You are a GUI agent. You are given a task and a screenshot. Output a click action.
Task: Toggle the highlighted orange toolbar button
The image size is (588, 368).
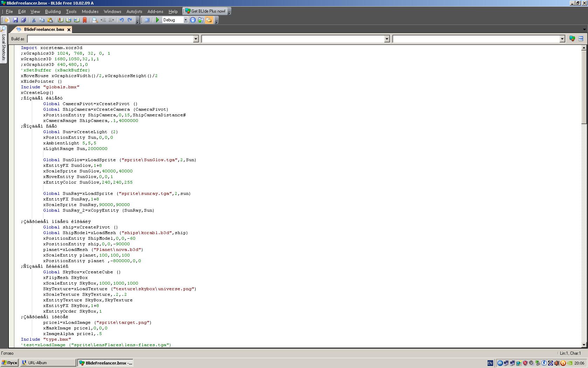[x=209, y=20]
